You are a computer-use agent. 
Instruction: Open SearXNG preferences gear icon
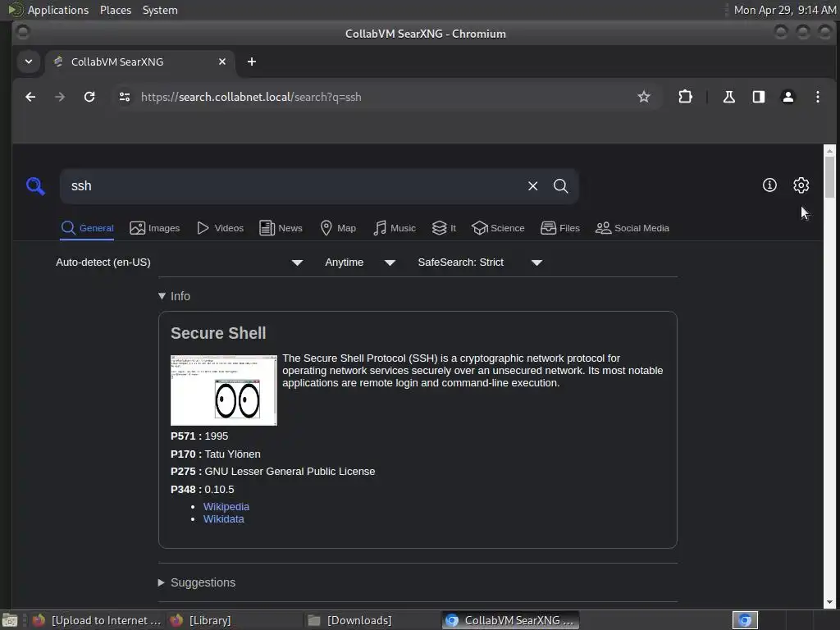point(801,185)
